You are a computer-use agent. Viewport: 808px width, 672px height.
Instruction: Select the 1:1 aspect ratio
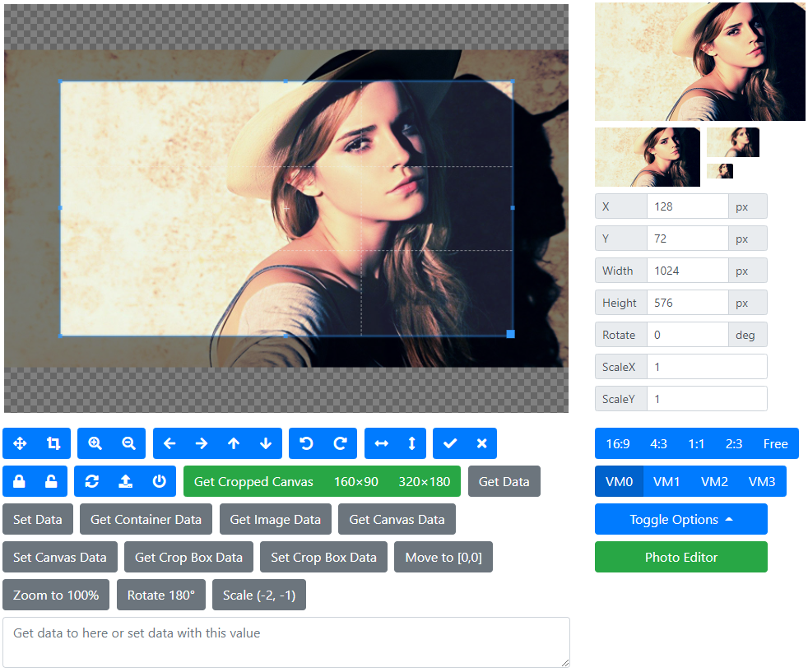click(696, 443)
